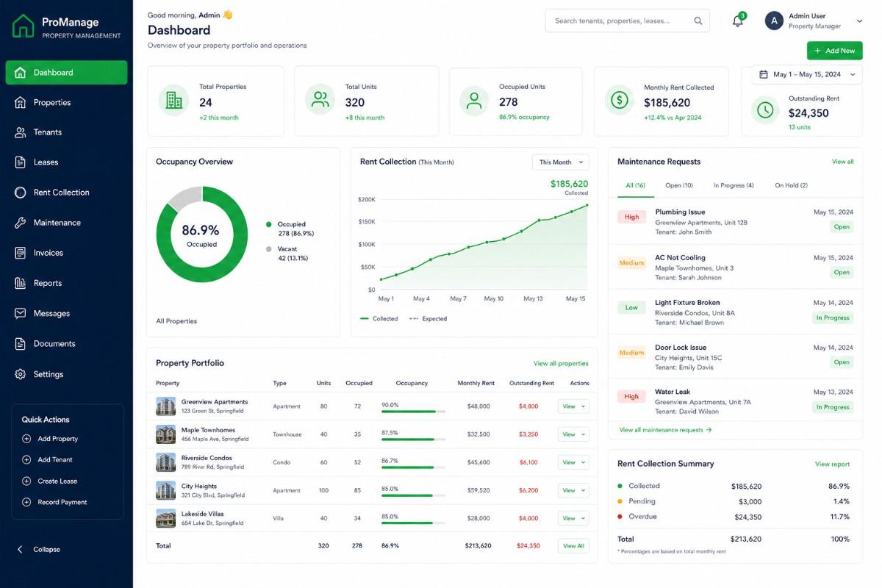Click the plus icon beside Record Payment
Screen dimensions: 882x588
26,502
